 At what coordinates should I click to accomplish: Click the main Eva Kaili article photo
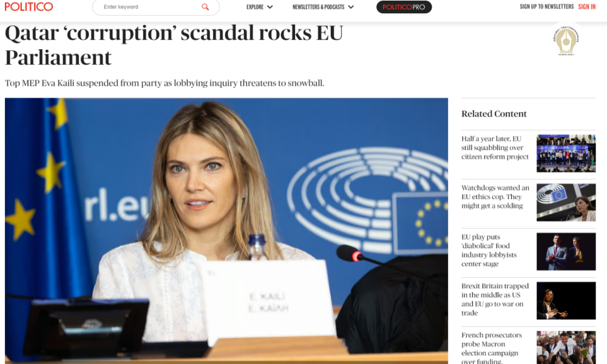(226, 231)
